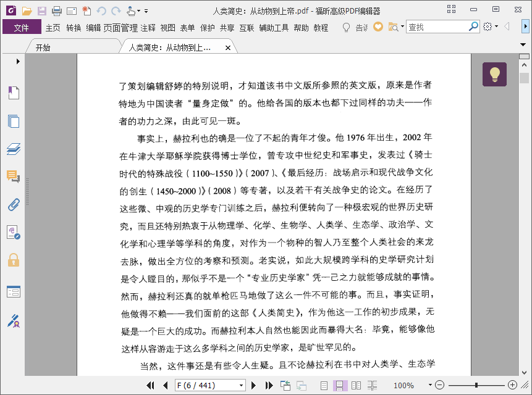Open the 共享 ribbon tab

pos(227,27)
